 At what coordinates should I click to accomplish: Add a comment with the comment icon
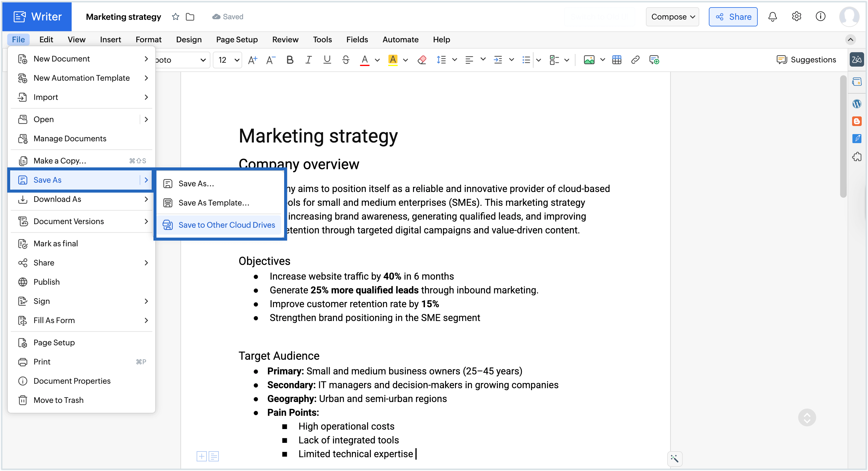[654, 60]
